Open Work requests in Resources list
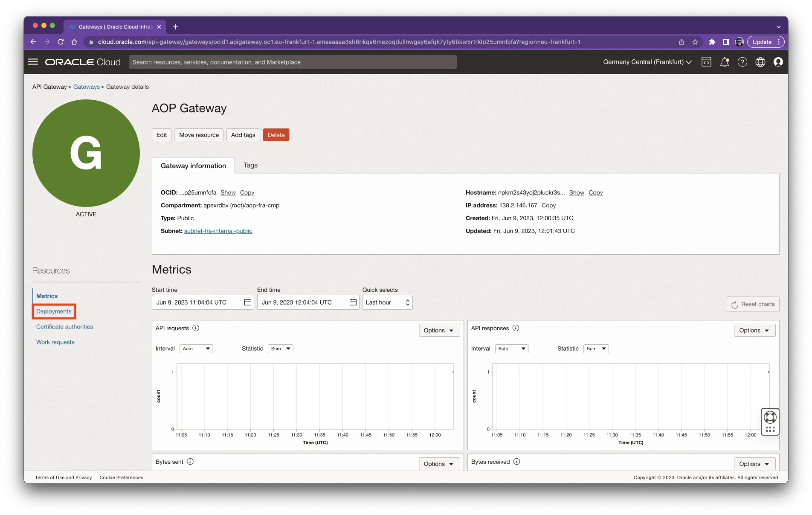 click(55, 342)
